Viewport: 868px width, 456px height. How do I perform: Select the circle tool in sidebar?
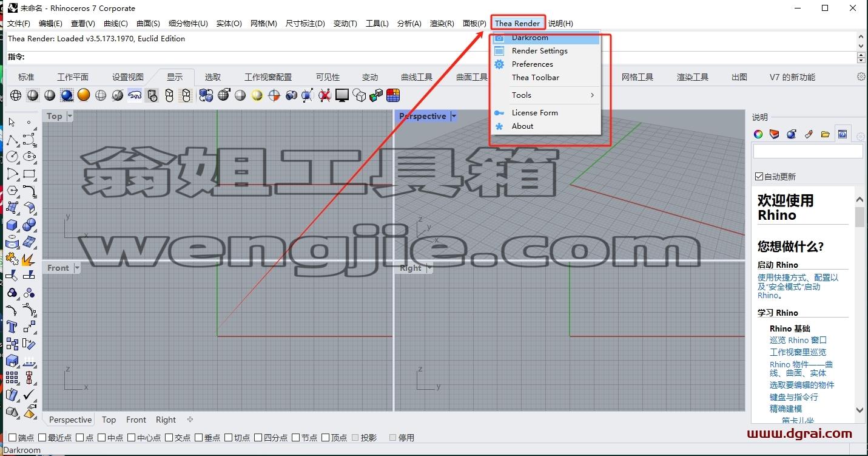coord(12,157)
